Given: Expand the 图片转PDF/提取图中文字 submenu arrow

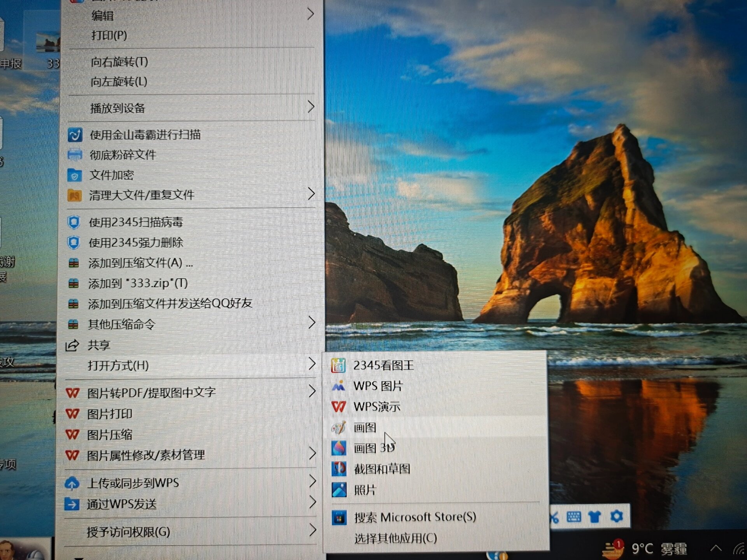Looking at the screenshot, I should 312,391.
